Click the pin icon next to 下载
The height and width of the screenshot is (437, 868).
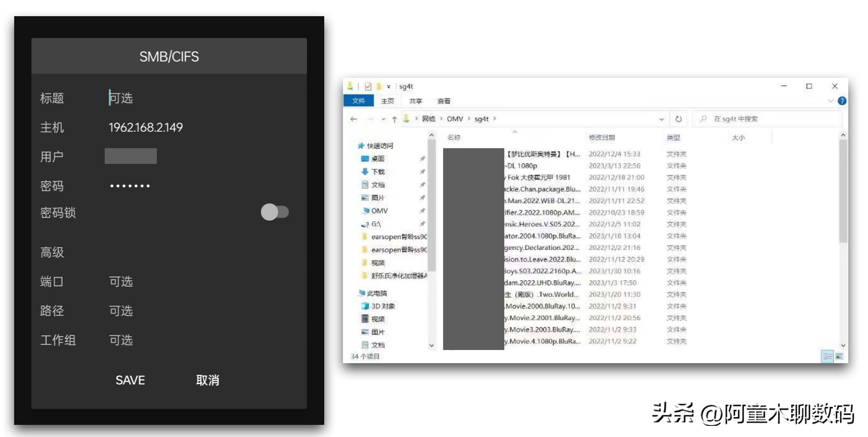422,172
